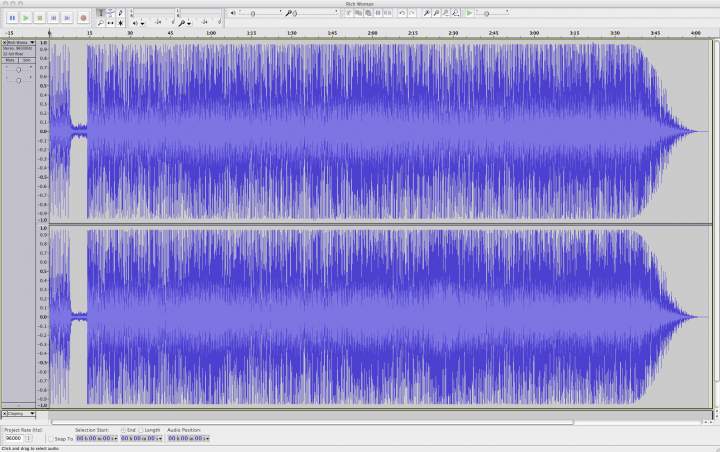Select the Draw pencil tool
This screenshot has height=452, width=720.
tap(121, 13)
